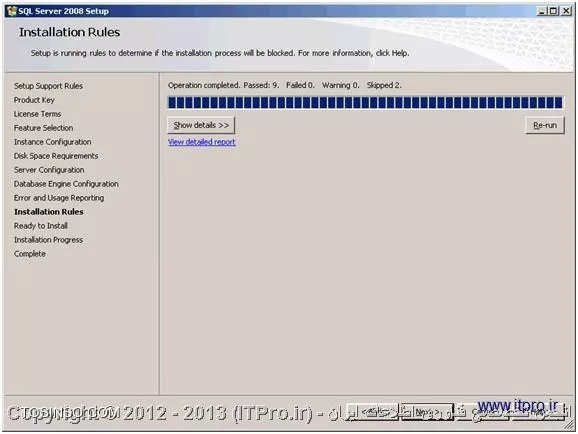Select Database Engine Configuration step
The image size is (578, 434).
[x=66, y=184]
